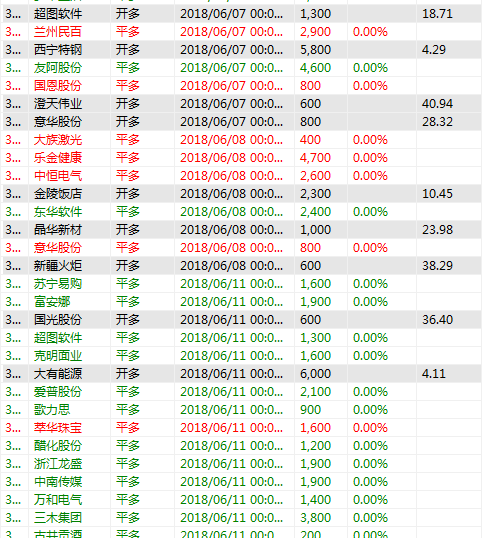482x538 pixels.
Task: Select 大有能源 row with 6,000 shares
Action: [241, 374]
